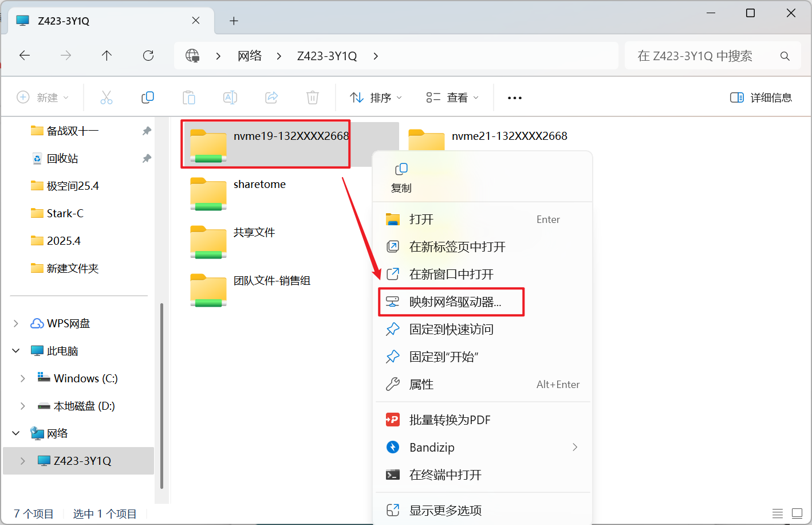Open the three-dots See more menu
812x525 pixels.
click(x=515, y=98)
